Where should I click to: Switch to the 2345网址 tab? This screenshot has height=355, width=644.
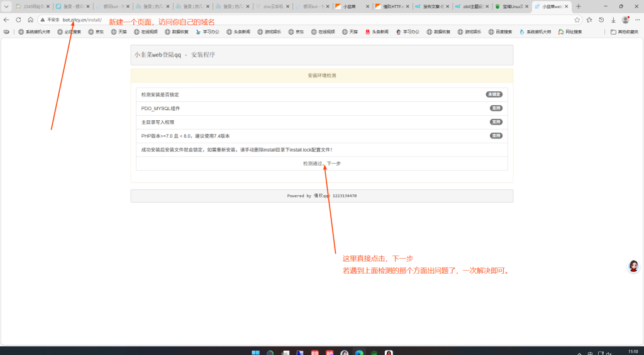(x=31, y=6)
